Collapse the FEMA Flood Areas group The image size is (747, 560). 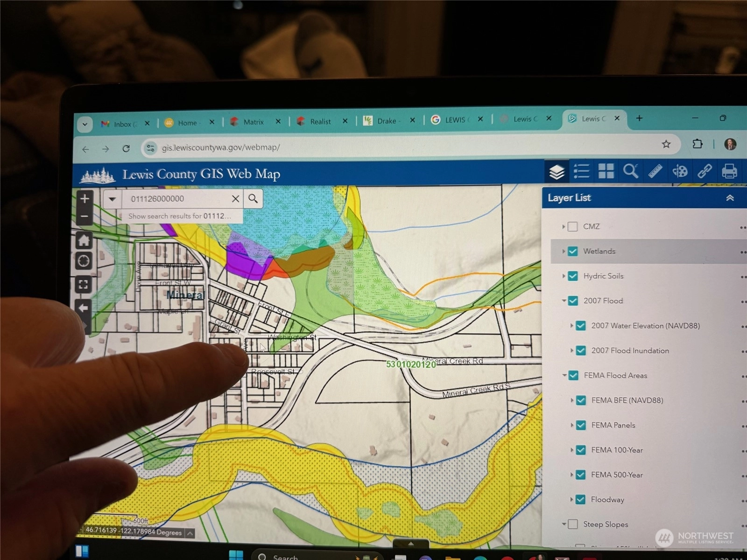click(x=564, y=375)
